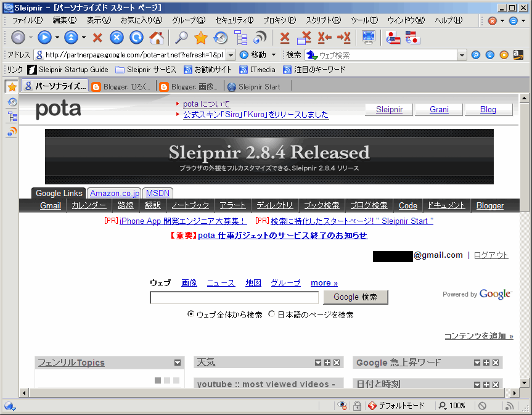Click the search magnifier toolbar icon
This screenshot has width=532, height=415.
pyautogui.click(x=182, y=38)
